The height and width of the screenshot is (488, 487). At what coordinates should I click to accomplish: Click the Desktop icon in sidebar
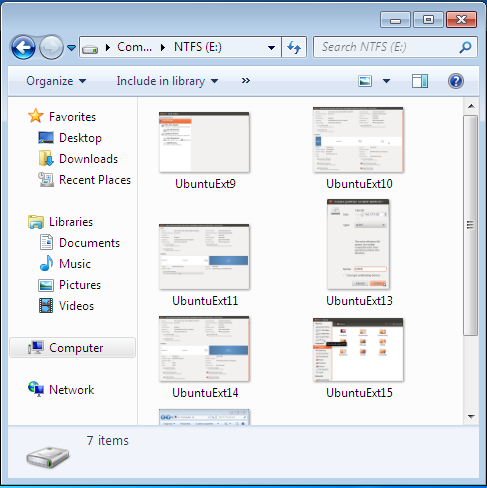46,137
